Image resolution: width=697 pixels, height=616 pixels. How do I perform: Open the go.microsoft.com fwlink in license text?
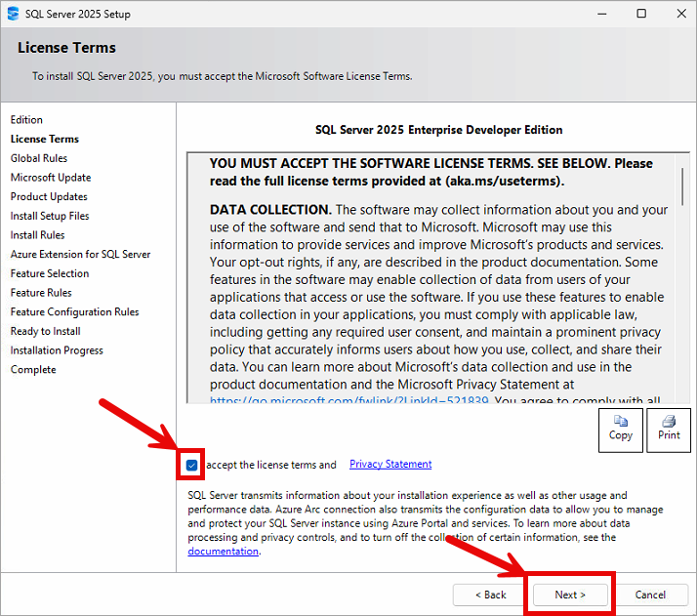click(348, 400)
